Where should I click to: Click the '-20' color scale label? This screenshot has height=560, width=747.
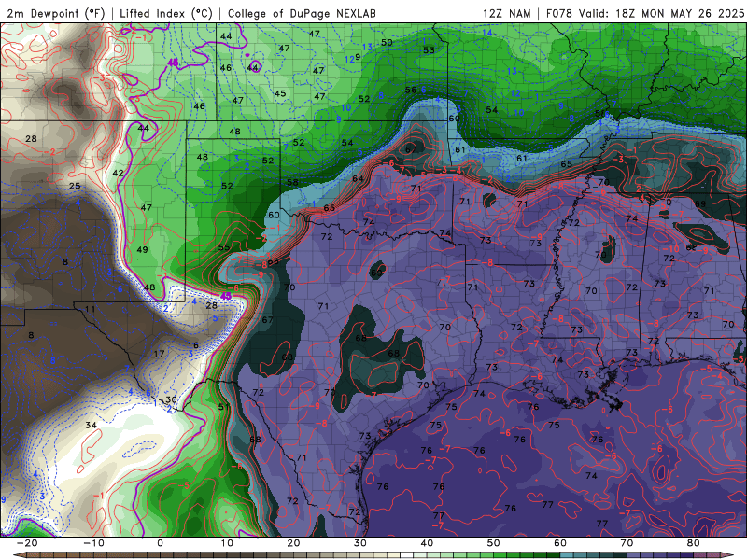pyautogui.click(x=27, y=543)
